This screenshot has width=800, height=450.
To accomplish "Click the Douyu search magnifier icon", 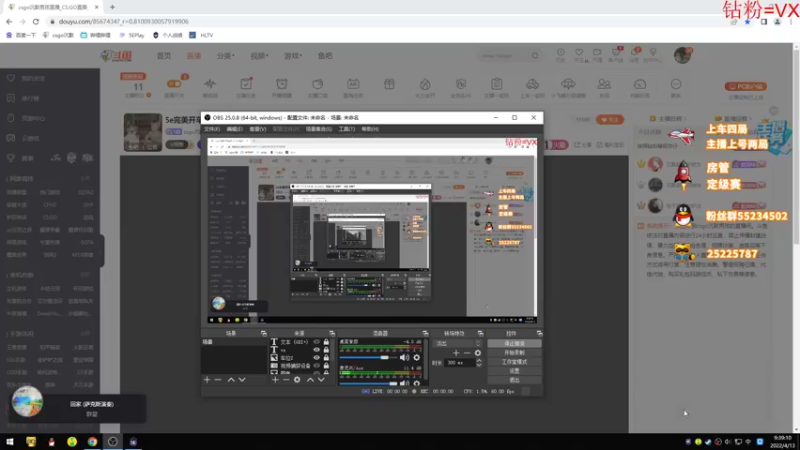I will click(x=535, y=56).
